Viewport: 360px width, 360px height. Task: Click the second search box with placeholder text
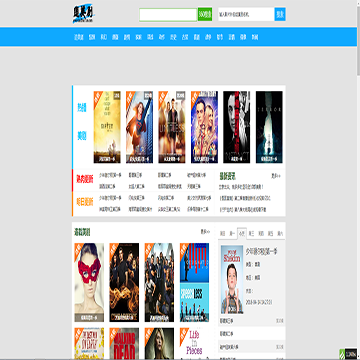(246, 14)
